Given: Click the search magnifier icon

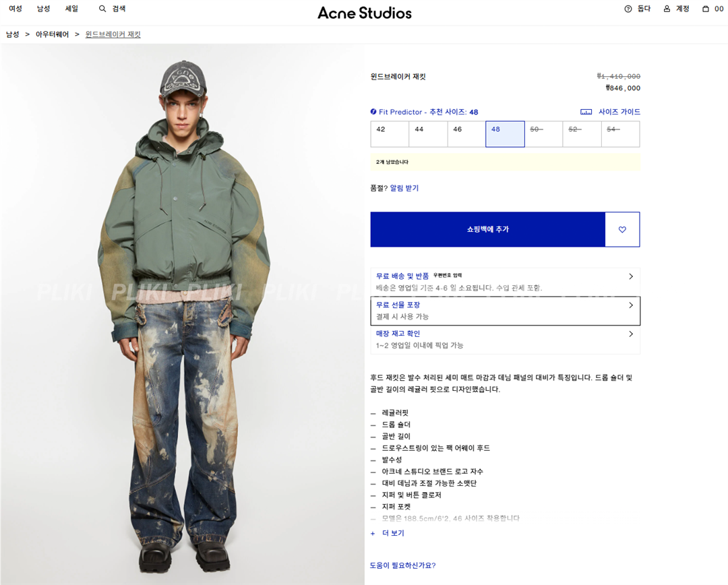Looking at the screenshot, I should click(x=102, y=9).
